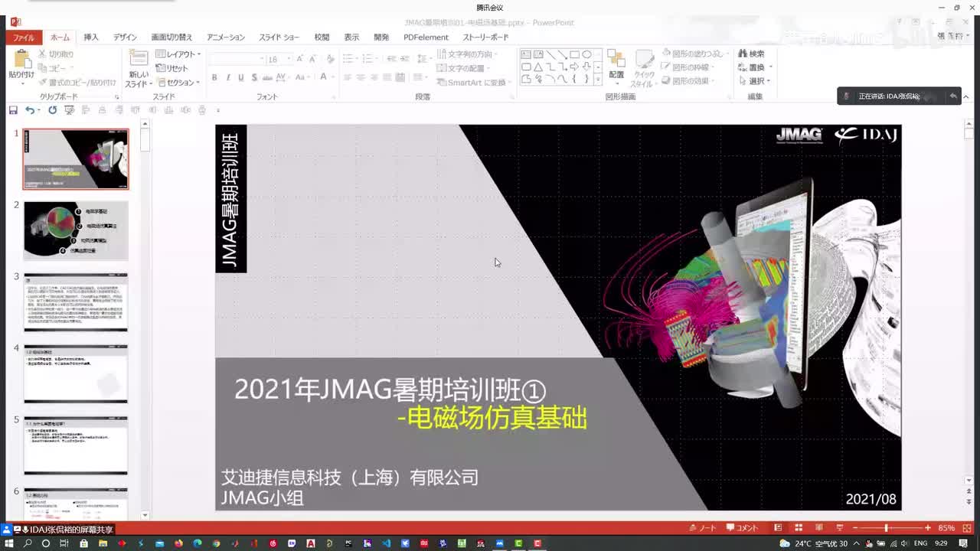980x551 pixels.
Task: Click the zoom in plus button
Action: 928,528
